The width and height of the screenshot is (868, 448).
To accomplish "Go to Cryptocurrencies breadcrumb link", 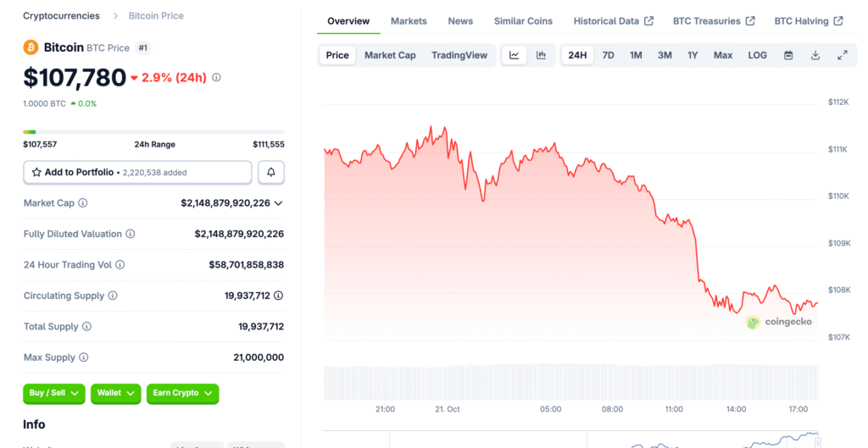I will click(61, 16).
